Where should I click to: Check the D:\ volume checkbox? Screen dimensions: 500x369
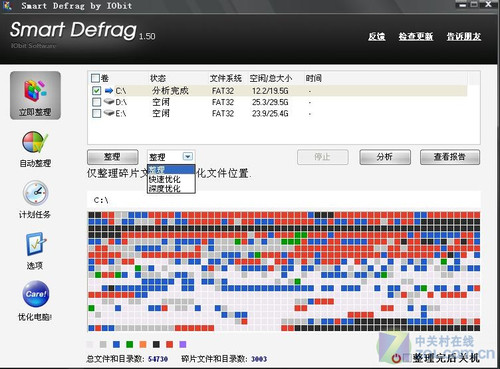(x=96, y=102)
